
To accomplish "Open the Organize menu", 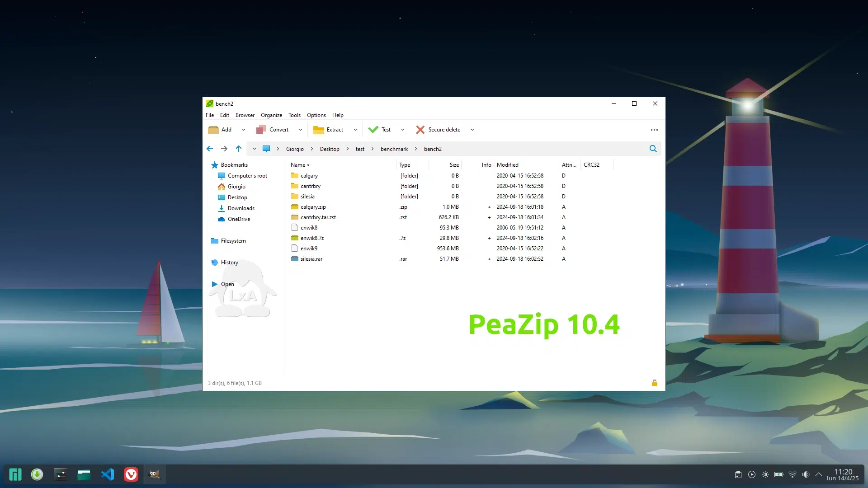I will point(271,115).
